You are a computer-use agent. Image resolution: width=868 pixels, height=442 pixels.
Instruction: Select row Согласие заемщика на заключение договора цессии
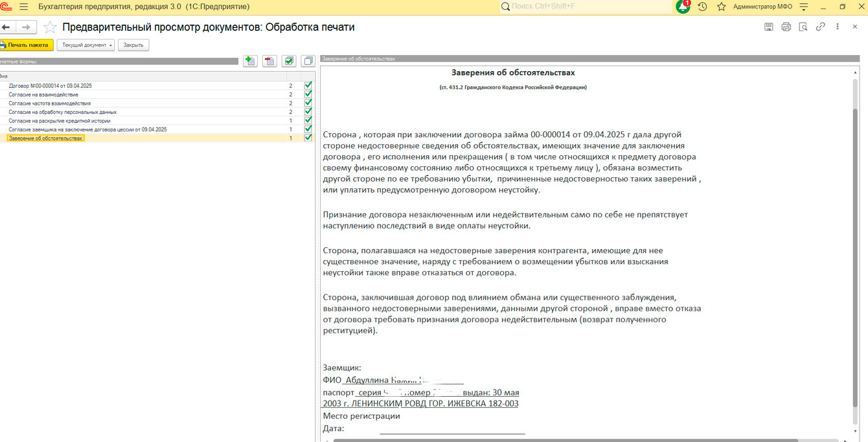[x=157, y=129]
